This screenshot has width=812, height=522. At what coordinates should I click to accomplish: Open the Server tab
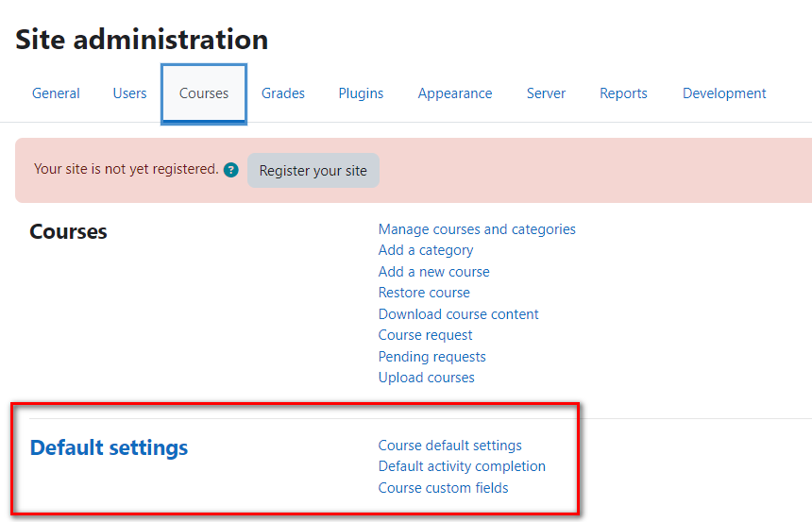coord(546,93)
